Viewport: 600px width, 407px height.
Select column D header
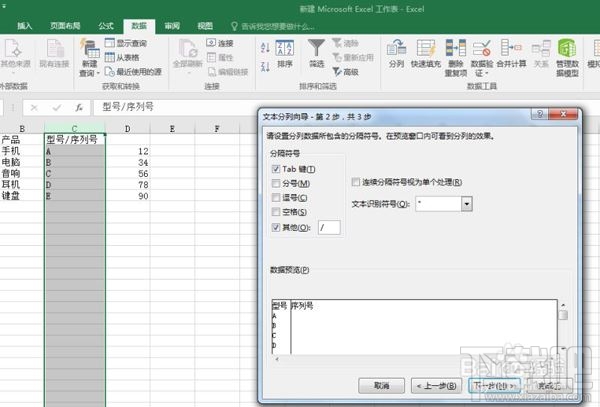pos(127,129)
